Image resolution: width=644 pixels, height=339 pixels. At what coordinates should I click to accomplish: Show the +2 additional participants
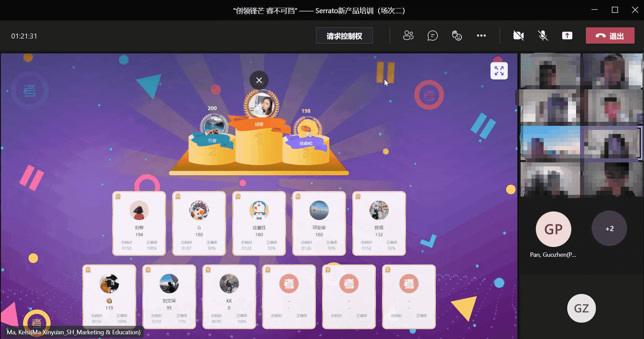coord(609,229)
